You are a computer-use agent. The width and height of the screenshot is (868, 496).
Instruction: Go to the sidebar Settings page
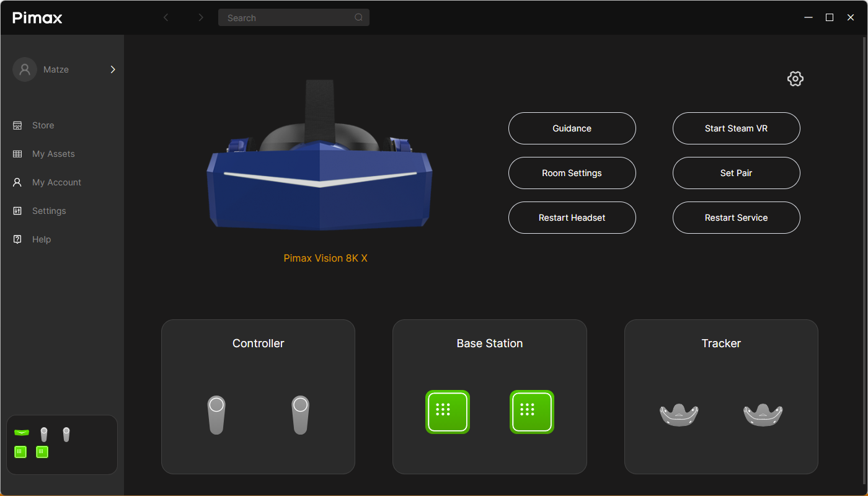48,211
